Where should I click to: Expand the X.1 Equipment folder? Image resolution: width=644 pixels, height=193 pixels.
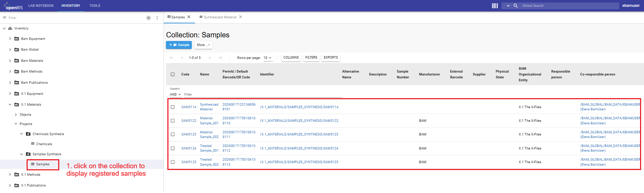click(x=10, y=94)
